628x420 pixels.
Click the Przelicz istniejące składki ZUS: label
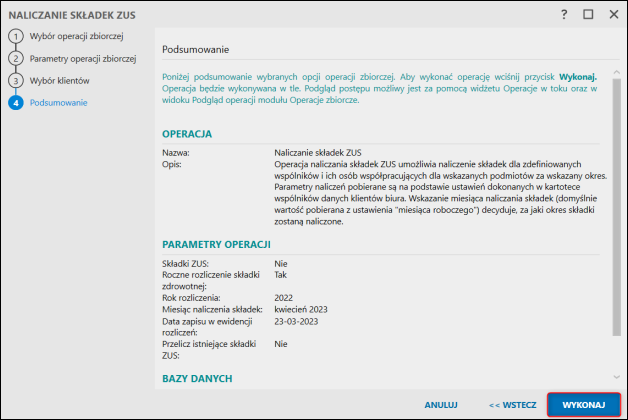coord(209,350)
